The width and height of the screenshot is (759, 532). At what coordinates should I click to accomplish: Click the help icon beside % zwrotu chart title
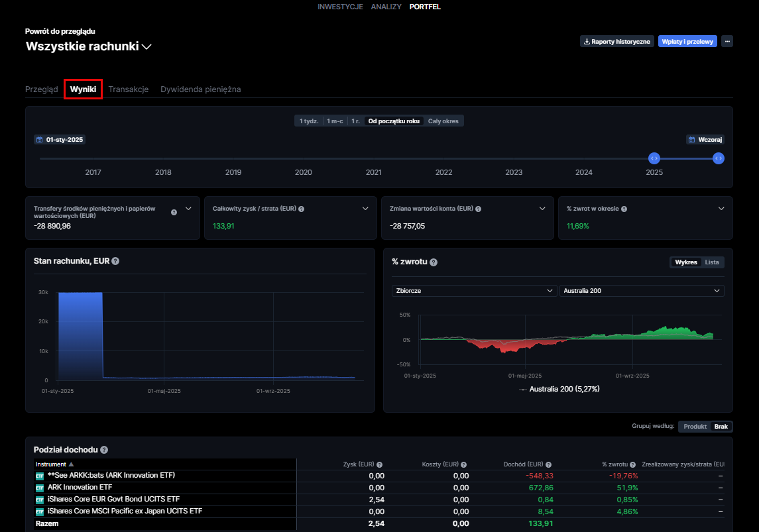[x=434, y=262]
